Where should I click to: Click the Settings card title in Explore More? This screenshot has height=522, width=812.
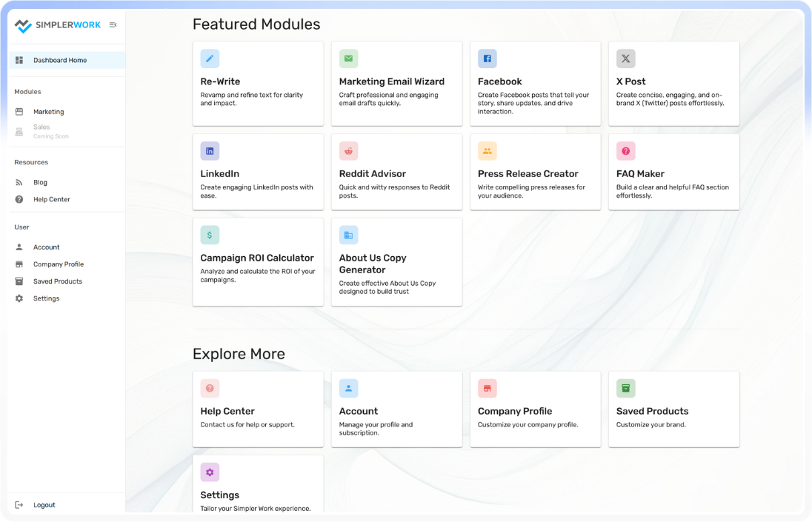(x=219, y=495)
